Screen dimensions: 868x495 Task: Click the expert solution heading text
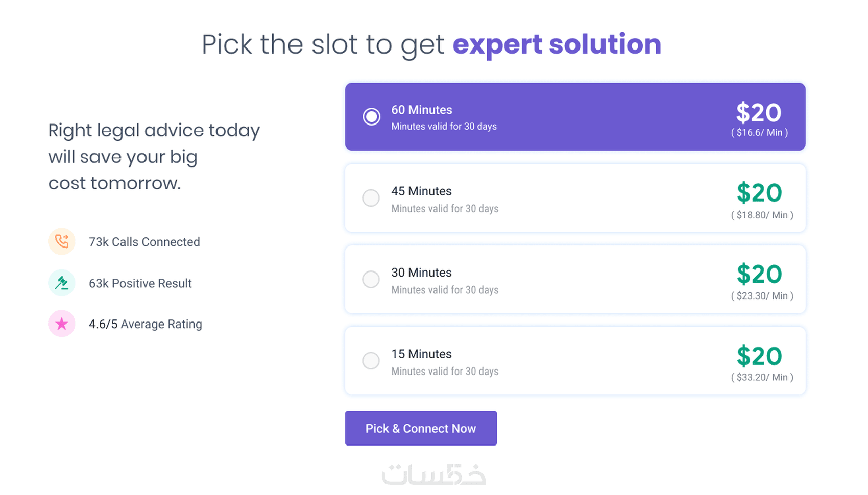[x=557, y=44]
